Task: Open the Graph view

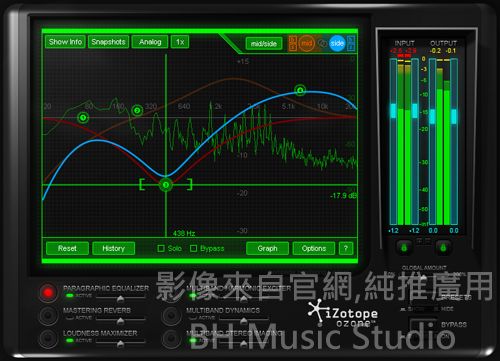Action: click(x=267, y=248)
